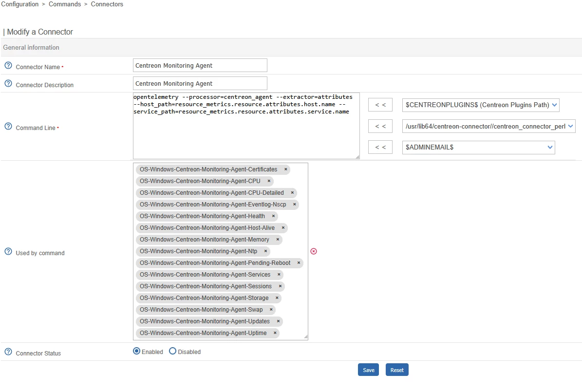Go to Commands breadcrumb
The image size is (582, 392).
[65, 4]
